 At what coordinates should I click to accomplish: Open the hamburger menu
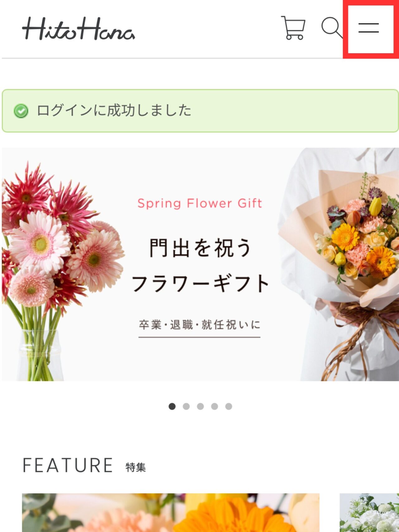368,28
